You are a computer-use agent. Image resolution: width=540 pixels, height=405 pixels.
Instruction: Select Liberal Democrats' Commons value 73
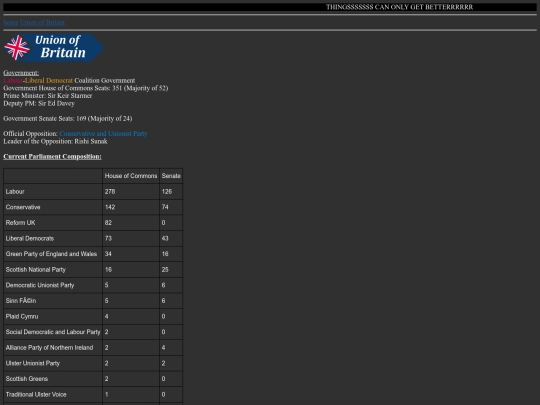point(108,238)
